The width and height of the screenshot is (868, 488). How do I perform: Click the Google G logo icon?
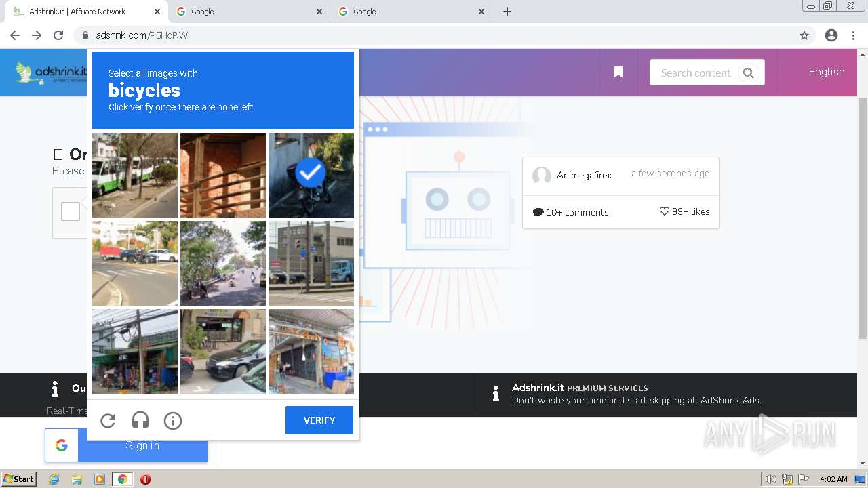pyautogui.click(x=62, y=445)
